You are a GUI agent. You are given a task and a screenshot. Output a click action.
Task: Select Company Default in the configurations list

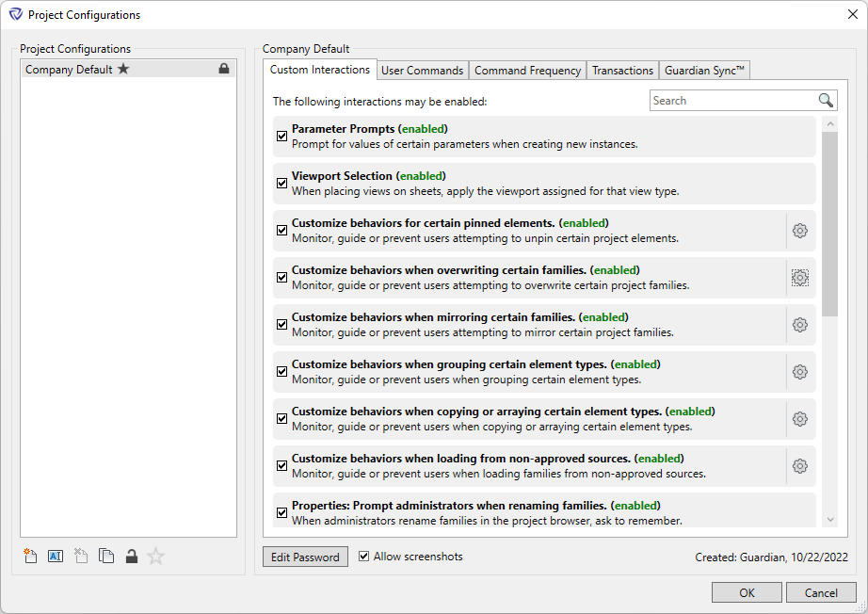click(x=69, y=70)
